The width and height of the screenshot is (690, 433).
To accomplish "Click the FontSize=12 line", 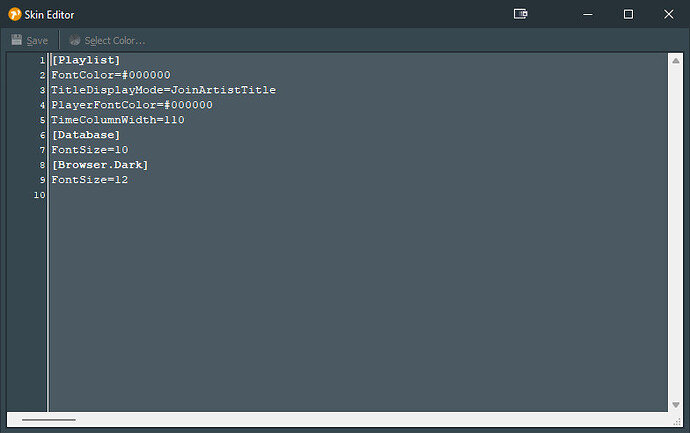I will point(90,180).
